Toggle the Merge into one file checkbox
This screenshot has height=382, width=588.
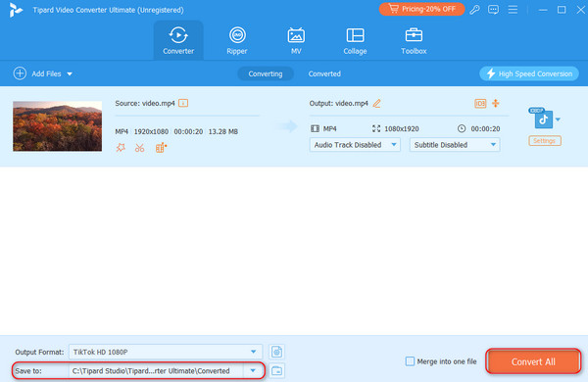click(x=410, y=361)
